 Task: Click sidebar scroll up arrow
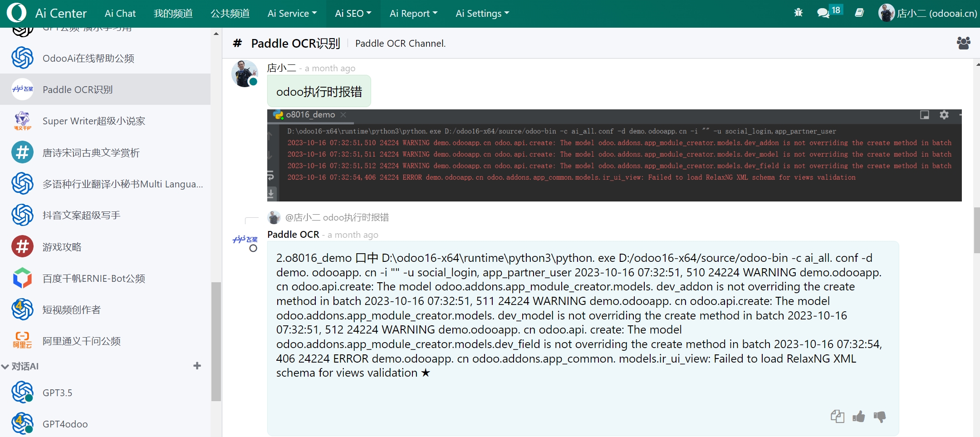point(216,34)
